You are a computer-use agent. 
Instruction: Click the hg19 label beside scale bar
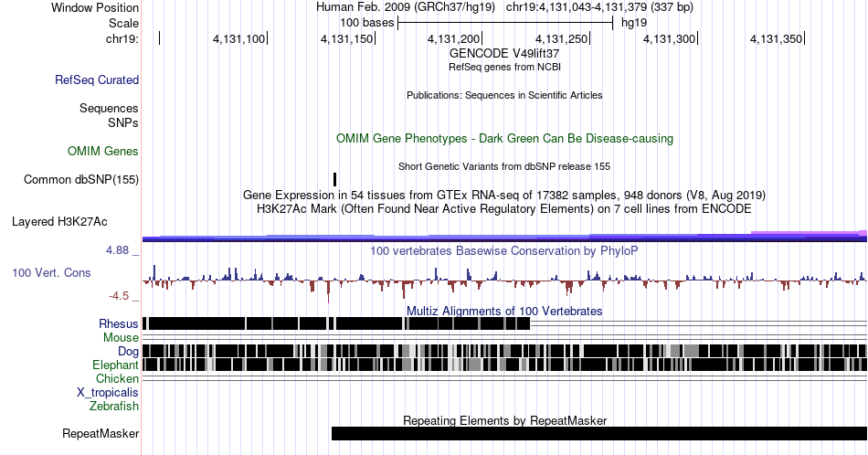click(x=634, y=23)
